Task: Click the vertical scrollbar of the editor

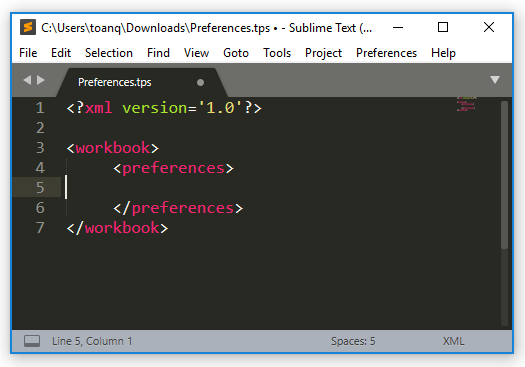Action: coord(505,175)
